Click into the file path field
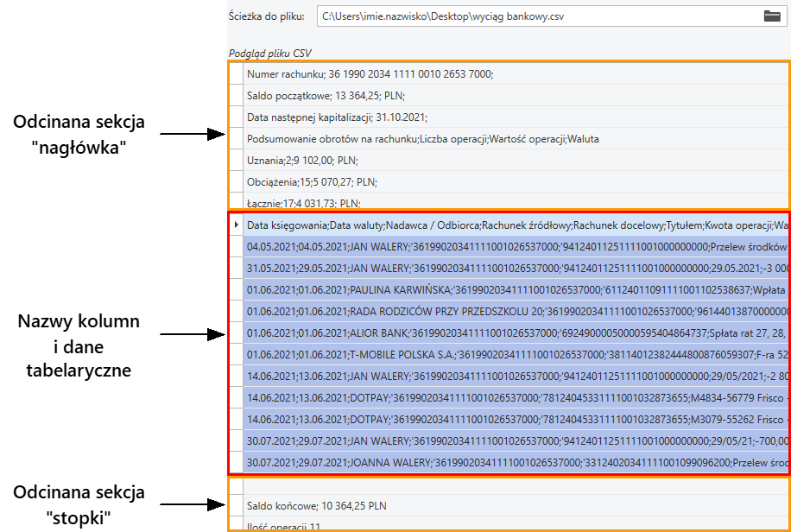 [x=535, y=16]
